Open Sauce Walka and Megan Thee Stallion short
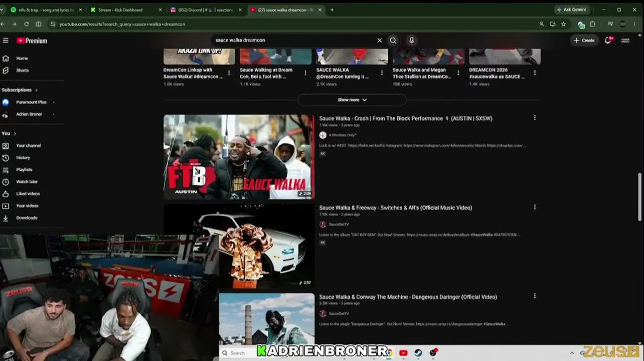This screenshot has width=644, height=361. 422,73
